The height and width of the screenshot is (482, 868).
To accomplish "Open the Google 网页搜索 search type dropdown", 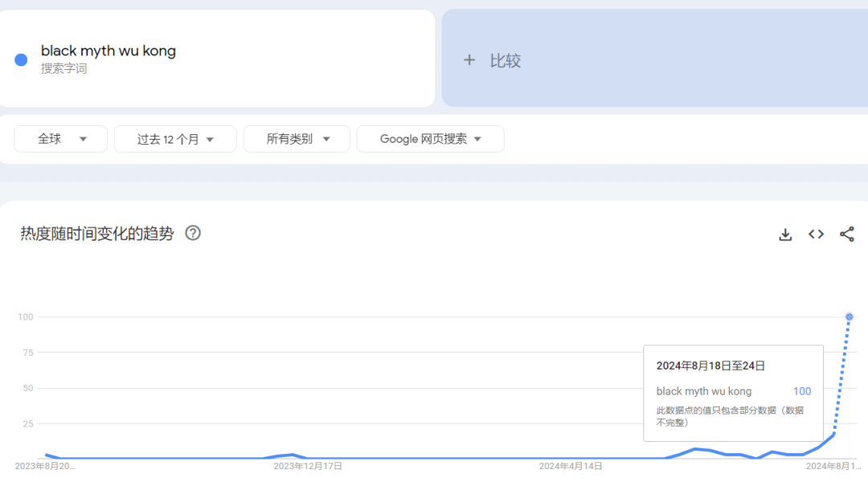I will pyautogui.click(x=430, y=139).
